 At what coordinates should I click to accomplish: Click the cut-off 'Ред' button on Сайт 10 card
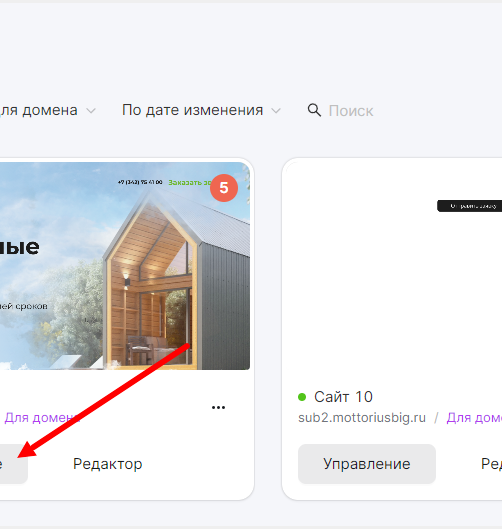click(491, 464)
